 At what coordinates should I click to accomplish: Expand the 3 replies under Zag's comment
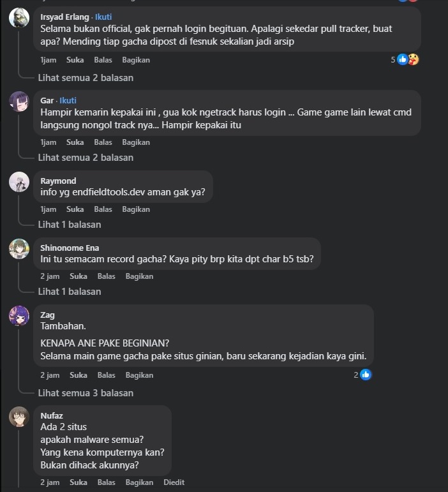[x=86, y=393]
